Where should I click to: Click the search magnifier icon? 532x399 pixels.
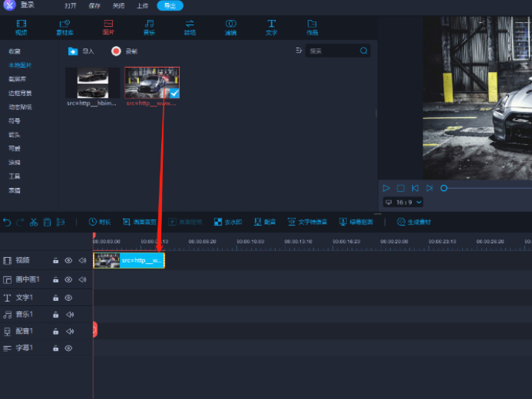(363, 51)
